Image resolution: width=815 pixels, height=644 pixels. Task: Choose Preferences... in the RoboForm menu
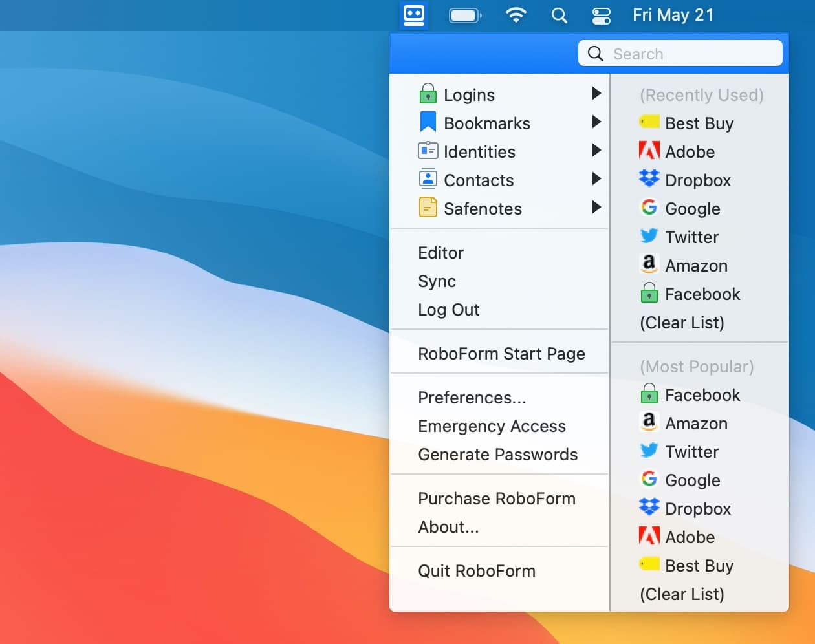[472, 398]
